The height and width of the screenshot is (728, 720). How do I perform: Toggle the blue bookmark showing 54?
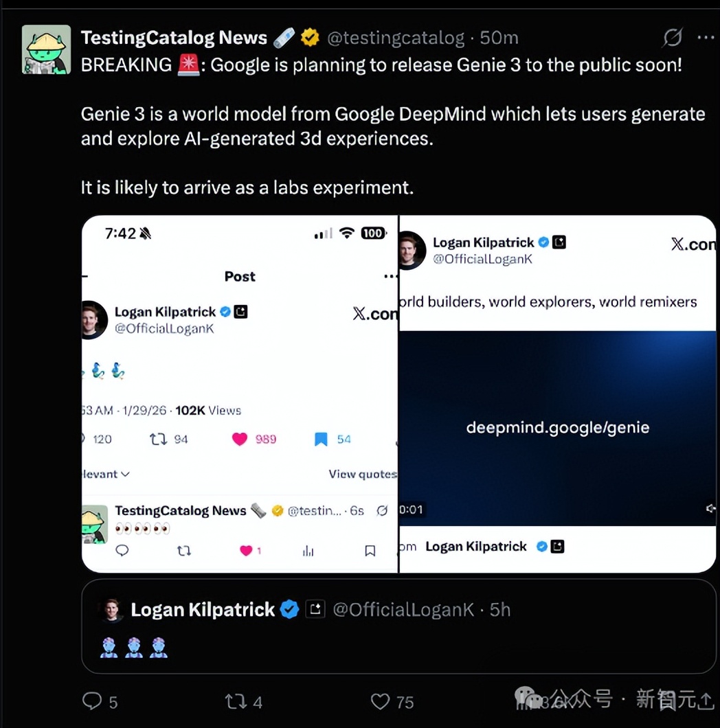[x=321, y=440]
